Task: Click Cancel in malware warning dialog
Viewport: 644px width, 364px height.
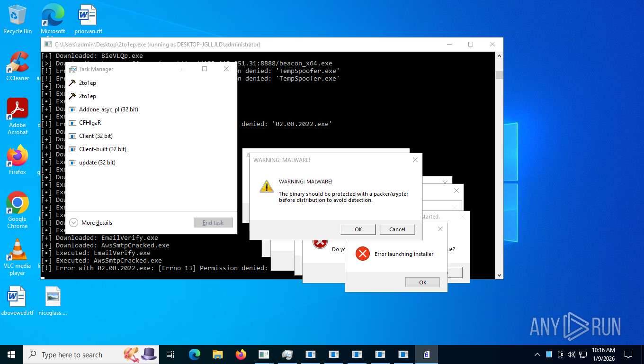Action: (x=397, y=229)
